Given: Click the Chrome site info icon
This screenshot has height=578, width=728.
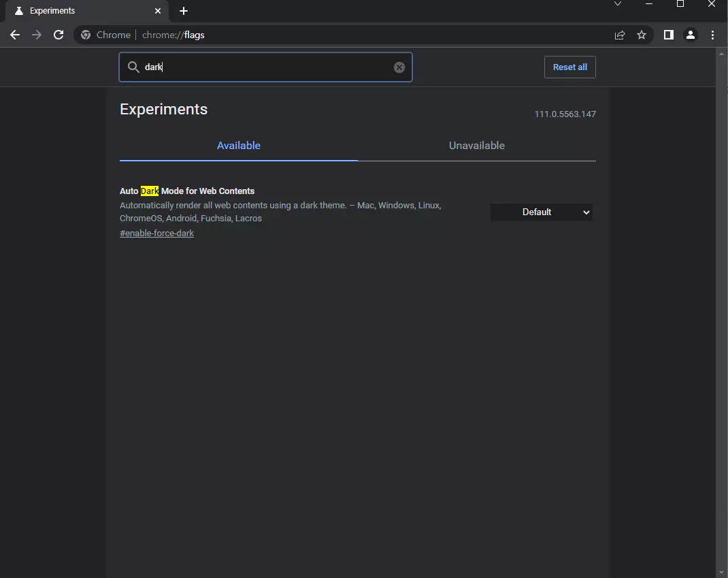Looking at the screenshot, I should click(x=86, y=35).
